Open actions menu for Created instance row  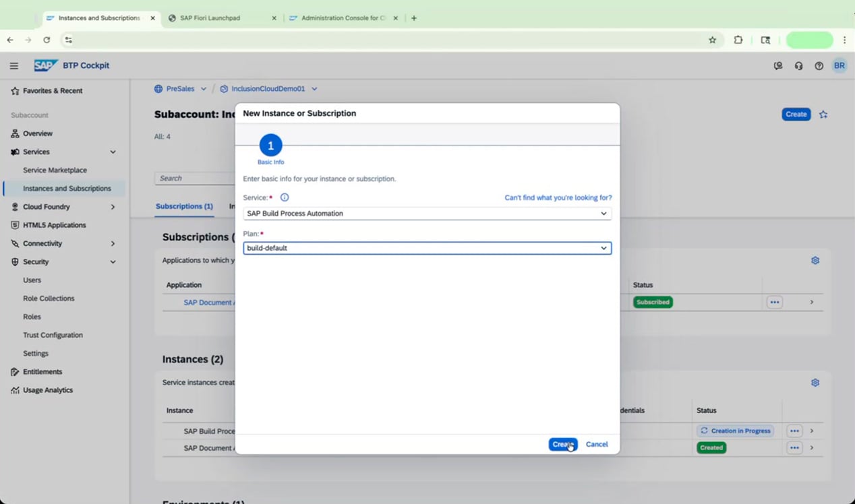(794, 447)
